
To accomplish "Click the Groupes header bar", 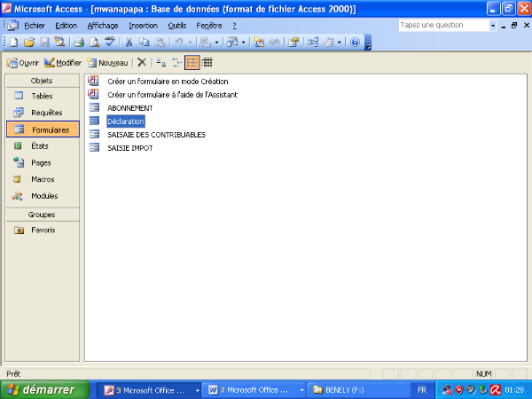I will [x=43, y=215].
